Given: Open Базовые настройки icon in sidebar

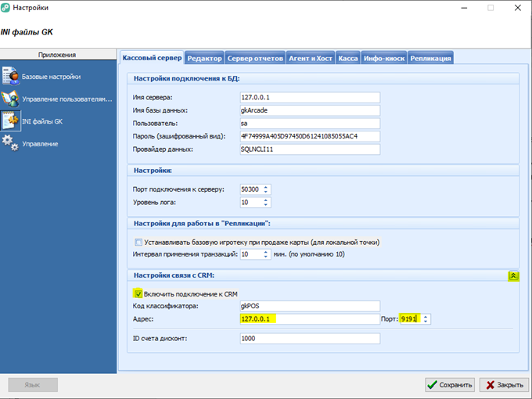Looking at the screenshot, I should pos(10,76).
